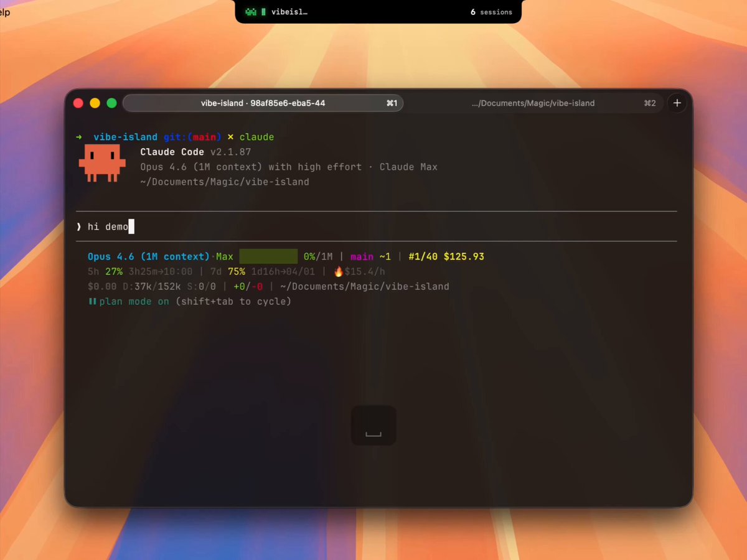Image resolution: width=747 pixels, height=560 pixels.
Task: Click the 'D:37k/152k' token stat
Action: click(152, 286)
